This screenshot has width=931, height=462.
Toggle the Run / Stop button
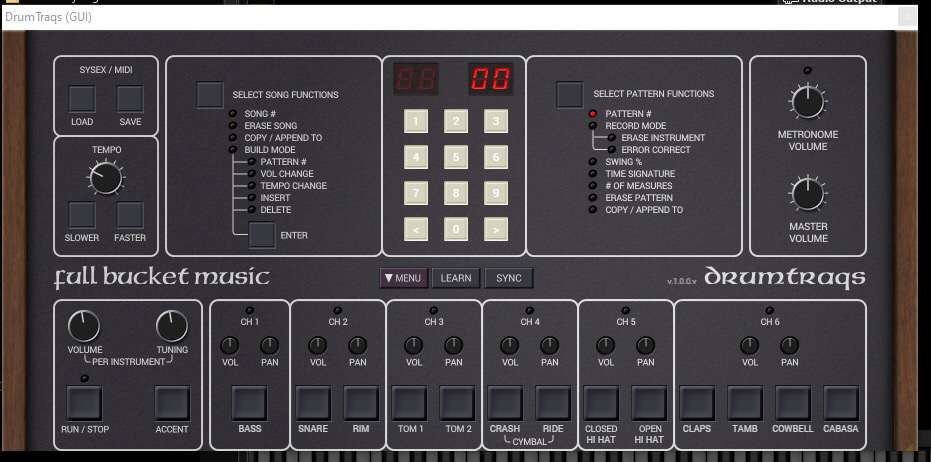pos(84,403)
